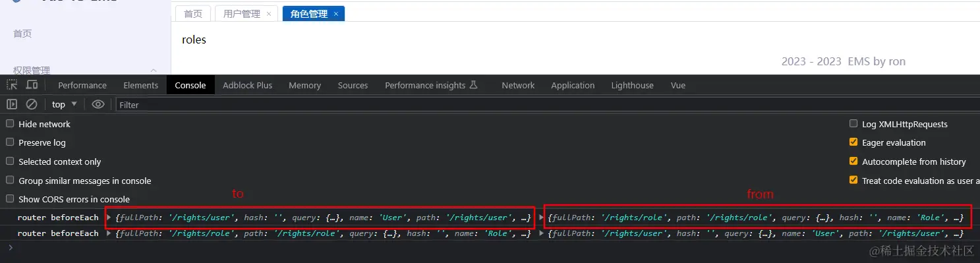Tick Selected context only checkbox
Image resolution: width=980 pixels, height=263 pixels.
tap(10, 161)
